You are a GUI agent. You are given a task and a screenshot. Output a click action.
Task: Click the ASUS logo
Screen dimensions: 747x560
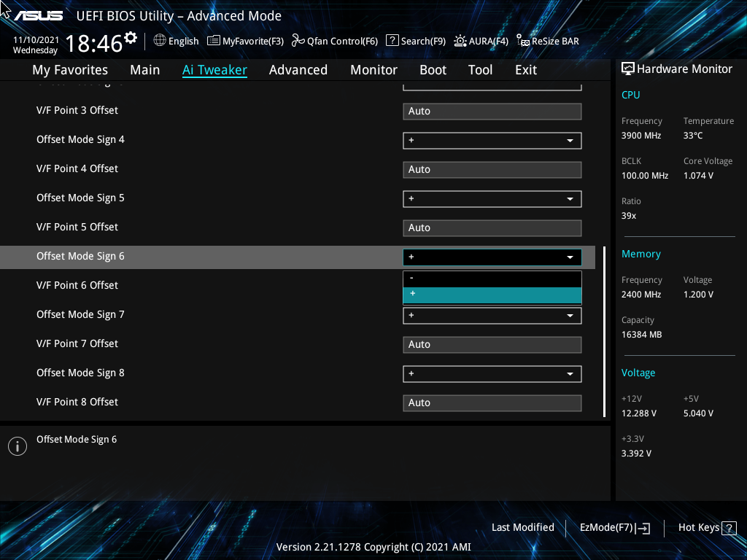(38, 16)
